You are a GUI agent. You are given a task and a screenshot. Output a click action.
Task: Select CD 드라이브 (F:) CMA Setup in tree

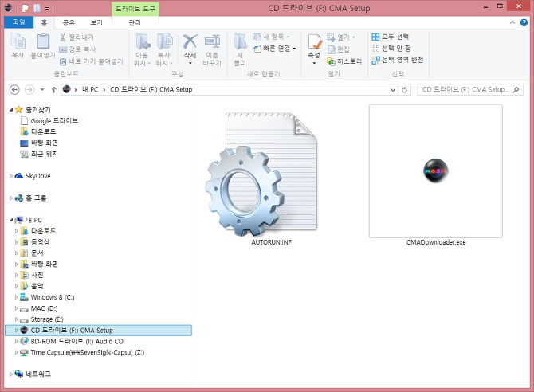tap(98, 331)
